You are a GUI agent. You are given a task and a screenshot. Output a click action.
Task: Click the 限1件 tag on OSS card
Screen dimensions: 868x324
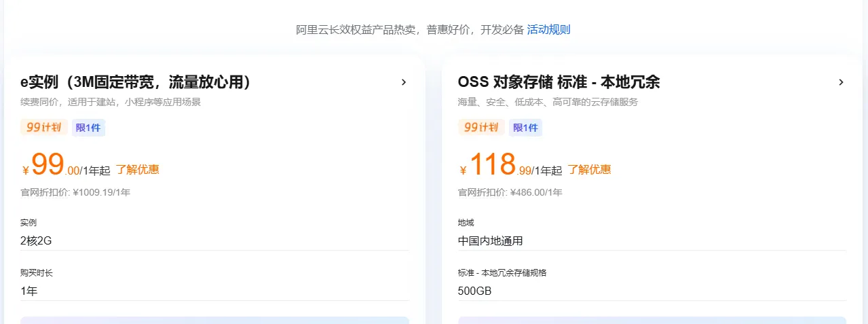coord(525,128)
